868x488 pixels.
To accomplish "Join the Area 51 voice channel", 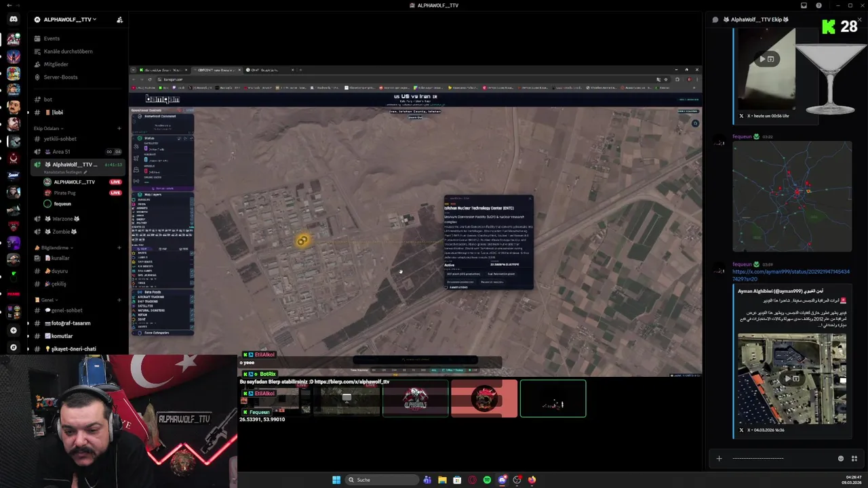I will pyautogui.click(x=61, y=152).
